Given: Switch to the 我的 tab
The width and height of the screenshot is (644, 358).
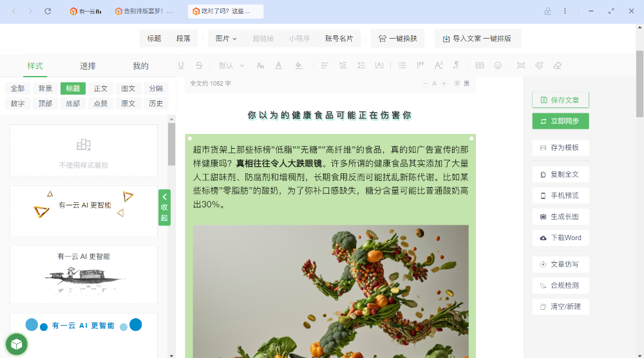Looking at the screenshot, I should (140, 66).
